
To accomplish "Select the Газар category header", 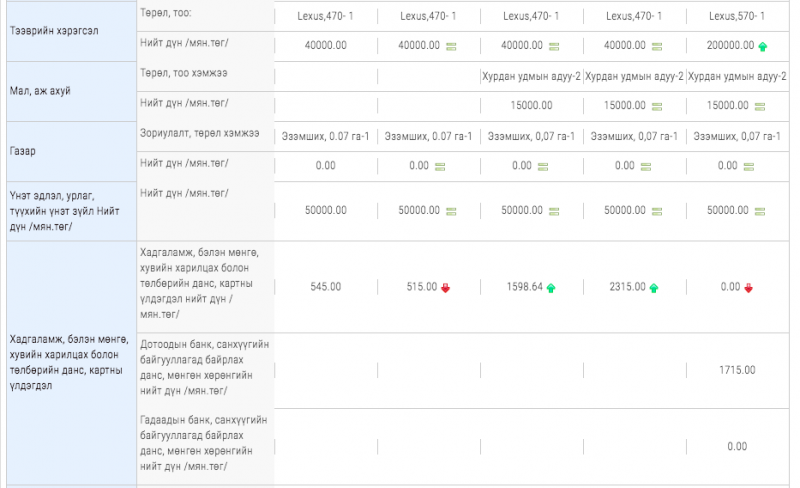I will click(x=24, y=151).
